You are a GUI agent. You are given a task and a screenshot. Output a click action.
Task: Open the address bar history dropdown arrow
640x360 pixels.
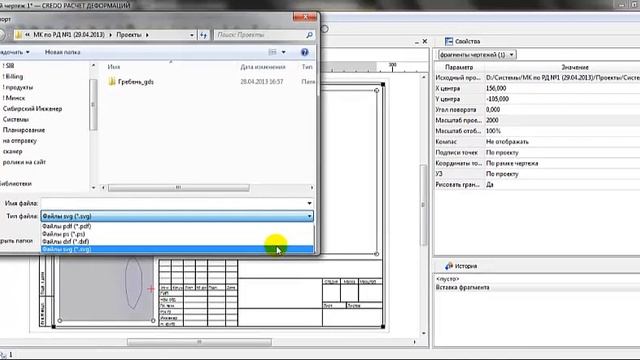192,35
